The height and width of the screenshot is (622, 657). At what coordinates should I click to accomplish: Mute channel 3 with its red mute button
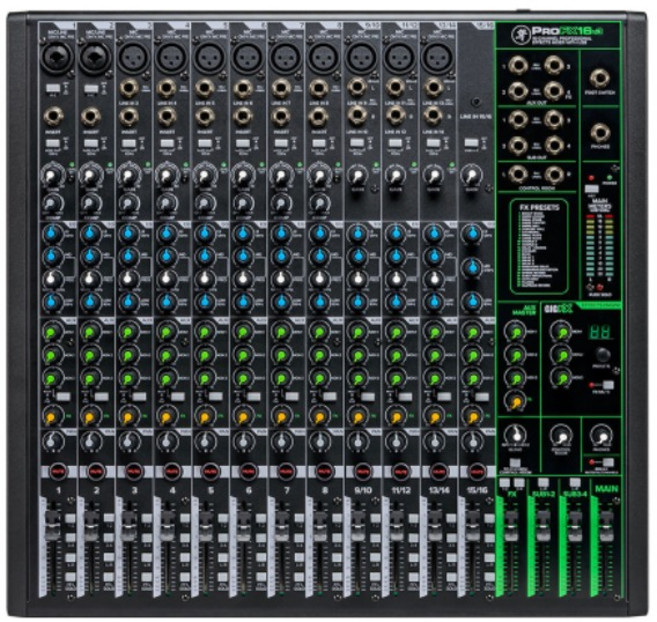point(134,472)
